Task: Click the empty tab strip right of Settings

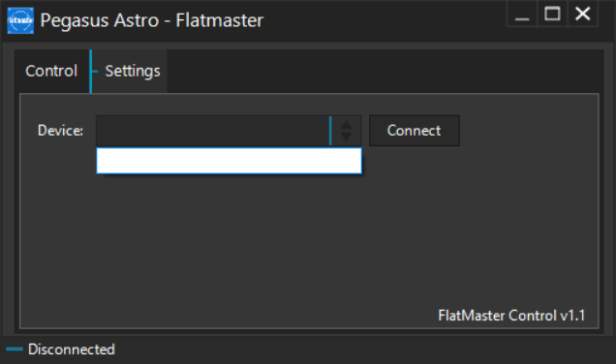Action: 385,71
